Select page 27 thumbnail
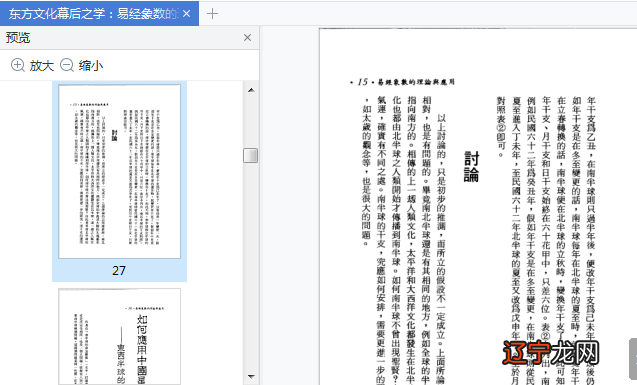The width and height of the screenshot is (637, 385). pyautogui.click(x=119, y=171)
